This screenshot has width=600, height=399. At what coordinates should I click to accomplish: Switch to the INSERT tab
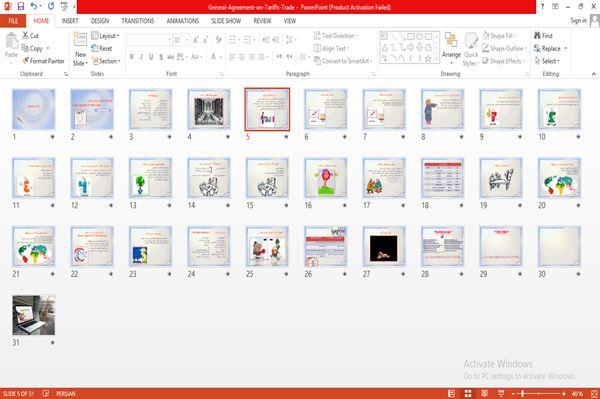70,21
